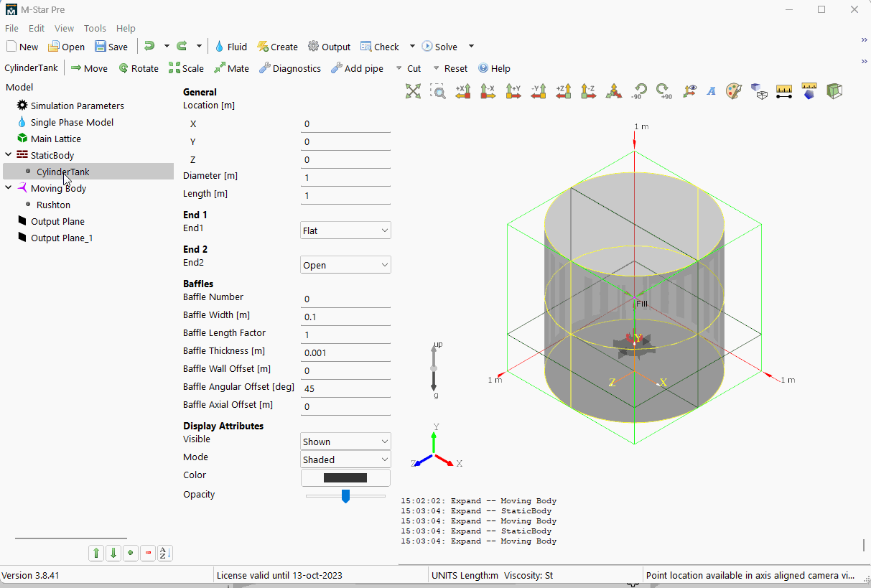Viewport: 871px width, 588px height.
Task: Click the New file button
Action: click(x=22, y=47)
